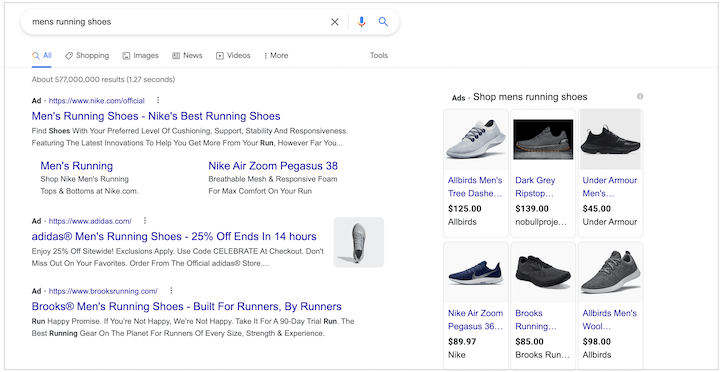Open Brooks Running product link
Image resolution: width=720 pixels, height=372 pixels.
point(536,320)
